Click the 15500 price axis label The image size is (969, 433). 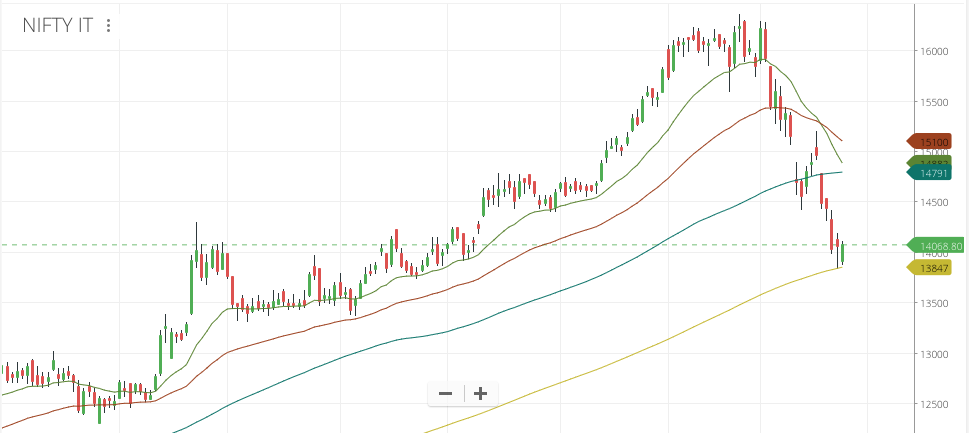(x=935, y=102)
